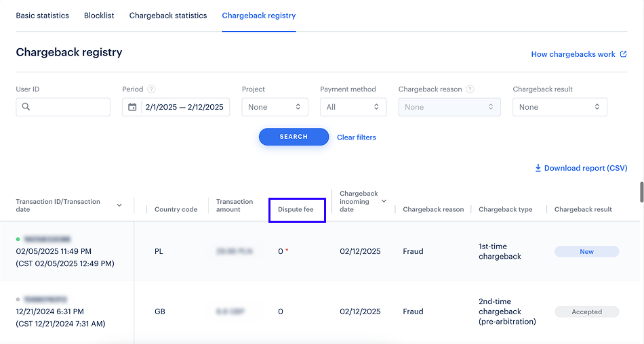Click the Clear filters link
Viewport: 644px width, 344px height.
[x=356, y=137]
